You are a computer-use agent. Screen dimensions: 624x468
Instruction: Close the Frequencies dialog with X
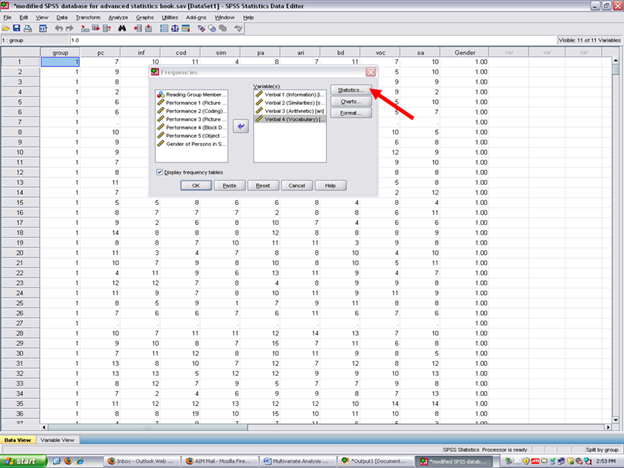(x=370, y=73)
